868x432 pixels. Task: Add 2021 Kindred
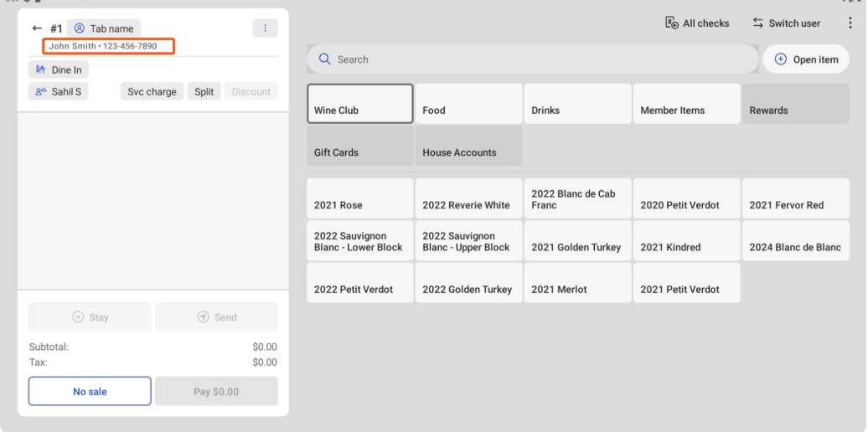tap(687, 240)
